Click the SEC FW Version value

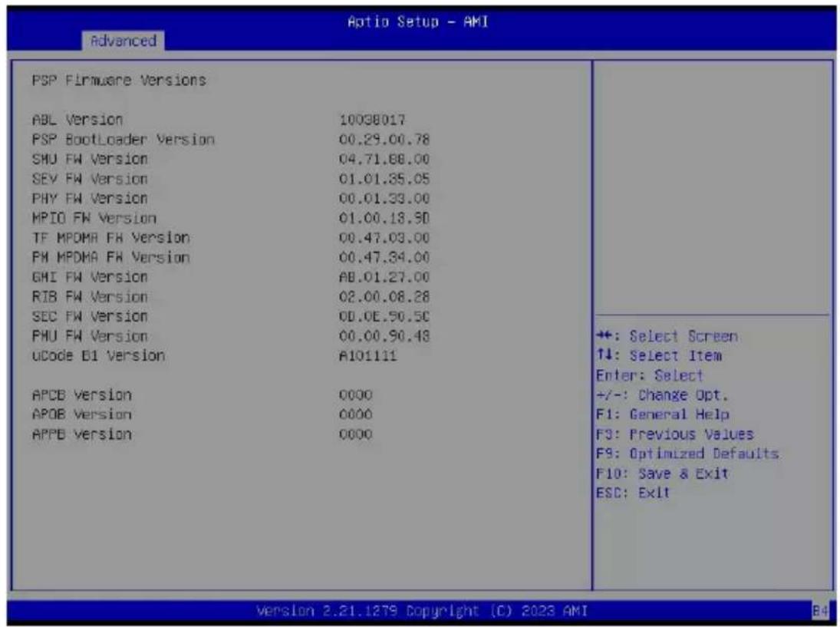[384, 316]
